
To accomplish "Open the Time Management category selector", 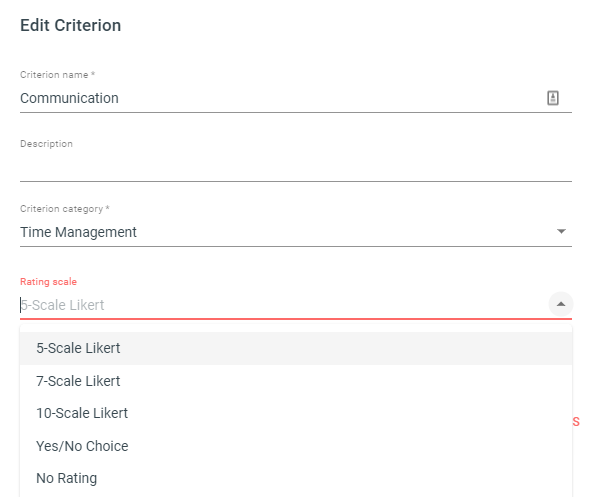I will tap(296, 232).
